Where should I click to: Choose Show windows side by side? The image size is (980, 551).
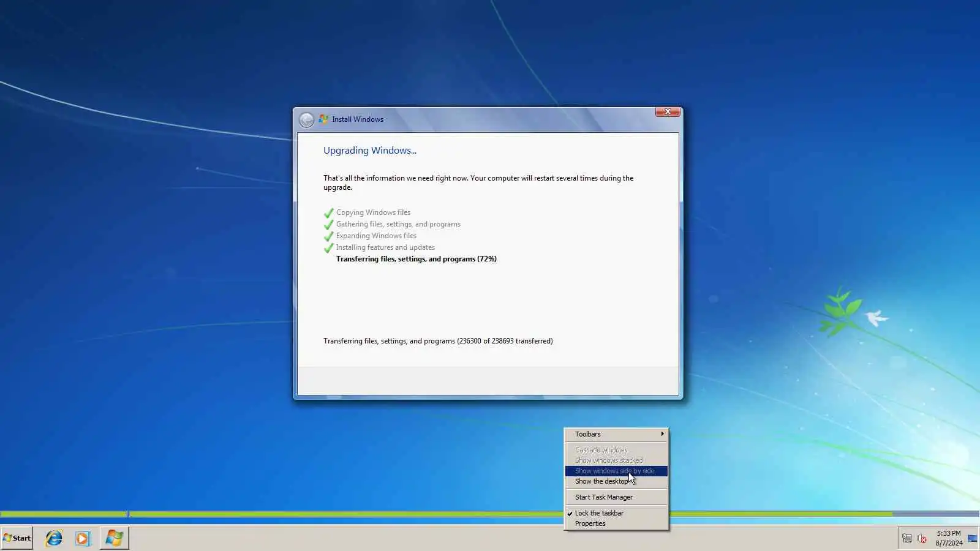point(616,471)
